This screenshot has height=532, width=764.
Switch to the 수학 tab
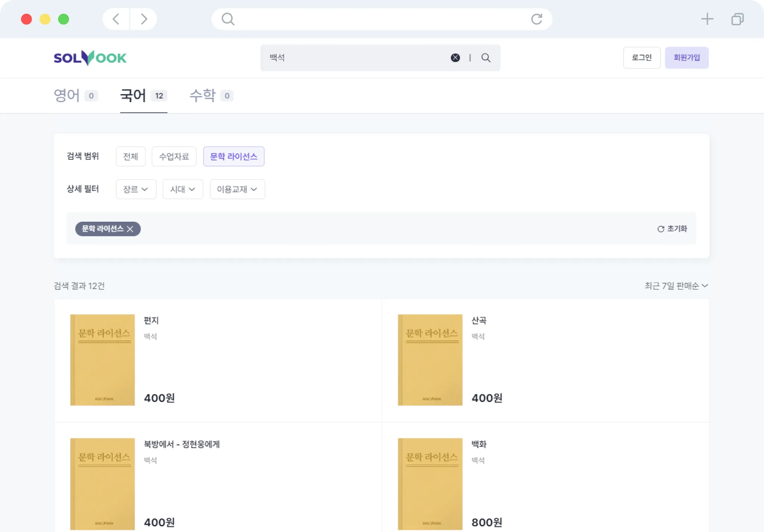tap(211, 96)
